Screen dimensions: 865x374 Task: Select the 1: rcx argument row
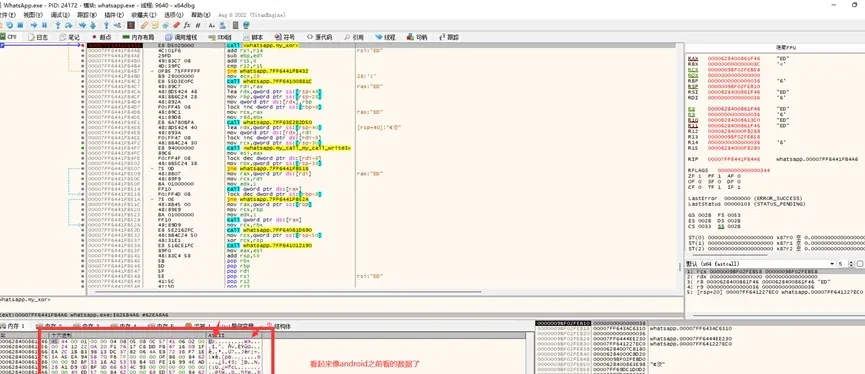(775, 272)
